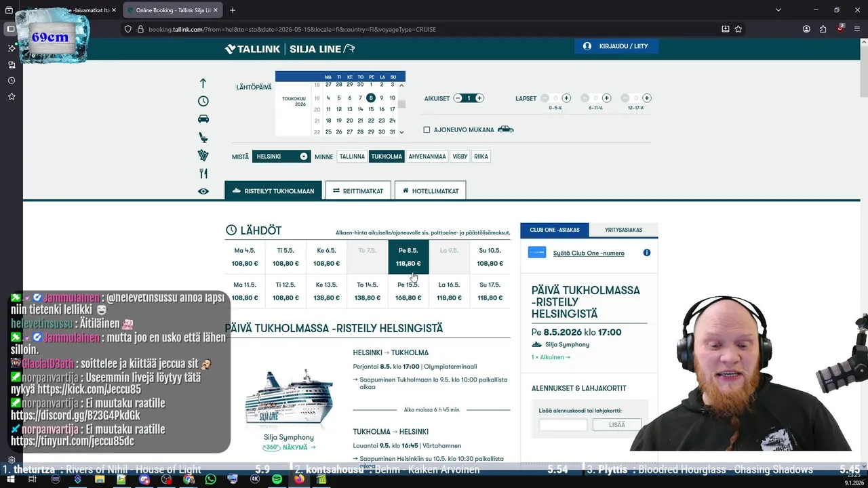868x488 pixels.
Task: Open the Helsinki departure port dropdown
Action: (281, 157)
